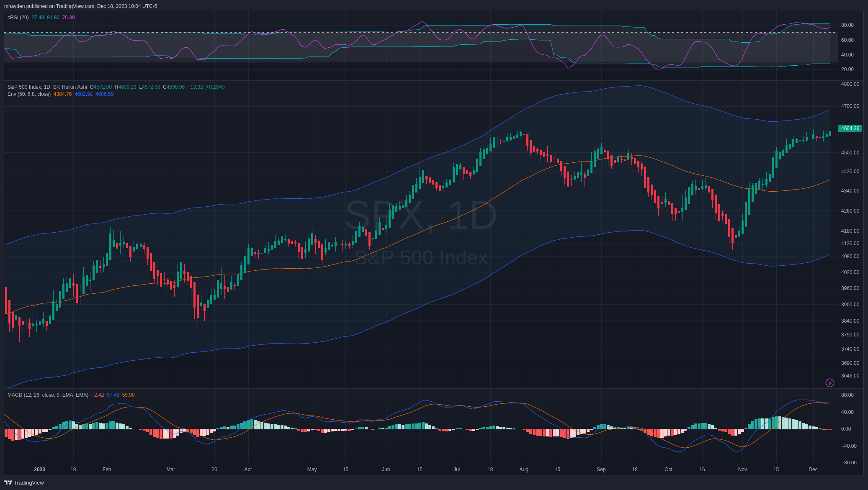Click the 3840.00 price axis label
The image size is (868, 490).
[x=850, y=321]
